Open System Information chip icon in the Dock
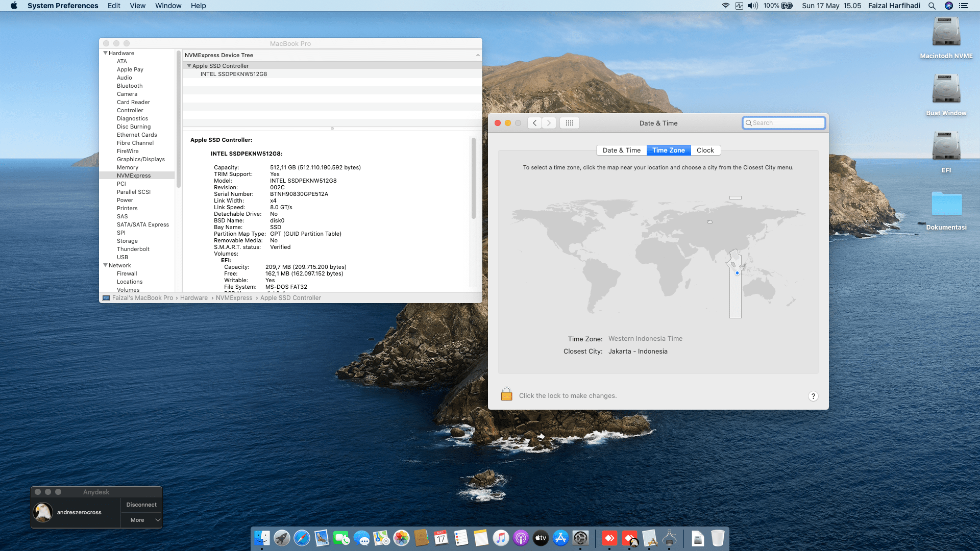Viewport: 980px width, 551px height. click(x=669, y=538)
